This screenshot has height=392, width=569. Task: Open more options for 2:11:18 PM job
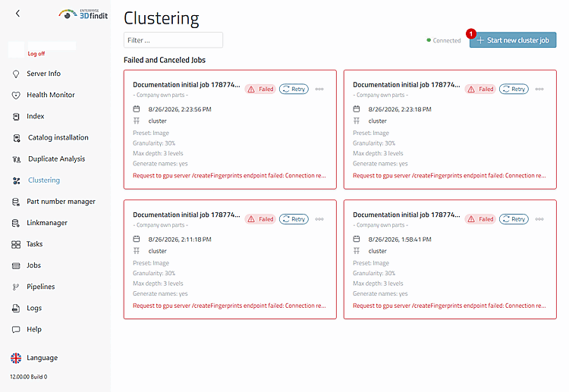pyautogui.click(x=319, y=219)
